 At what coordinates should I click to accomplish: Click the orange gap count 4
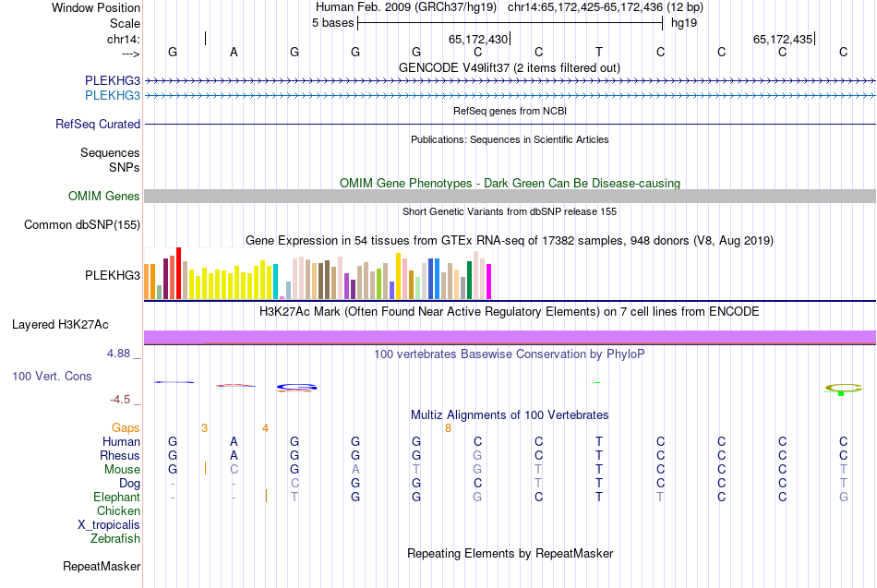[x=265, y=428]
